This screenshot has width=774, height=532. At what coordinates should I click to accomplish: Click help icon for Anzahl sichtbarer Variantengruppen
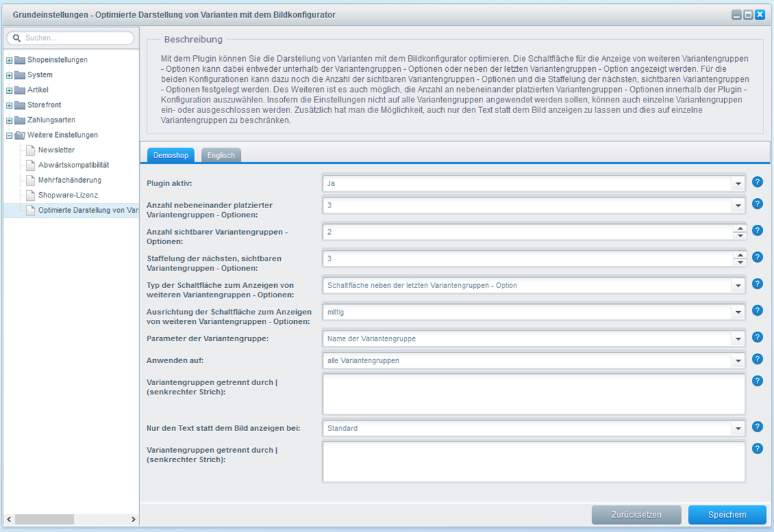757,231
